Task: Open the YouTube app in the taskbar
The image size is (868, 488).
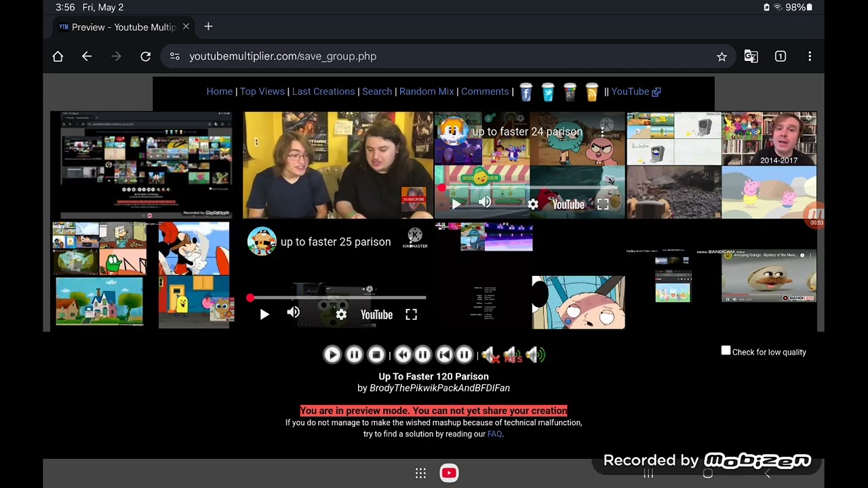Action: pyautogui.click(x=449, y=473)
